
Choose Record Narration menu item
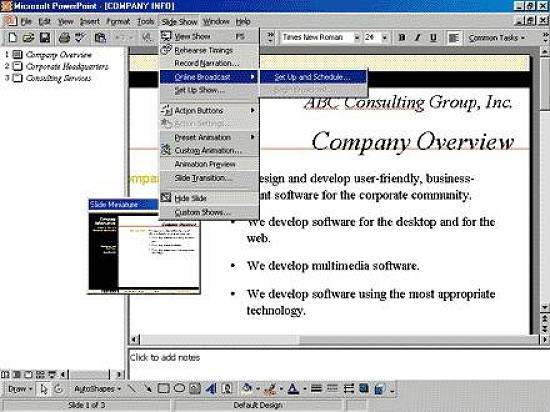tap(209, 63)
